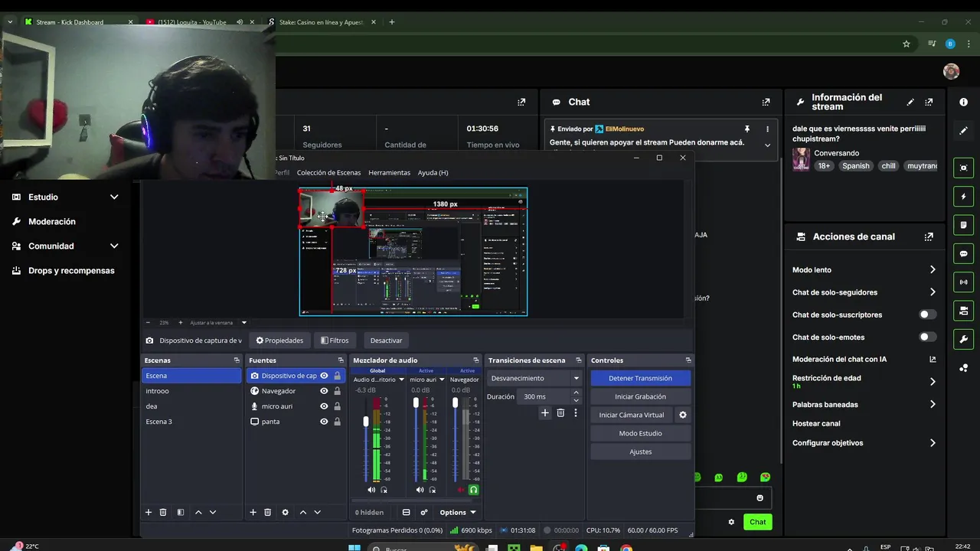
Task: Pop out the Chat panel
Action: coord(766,102)
